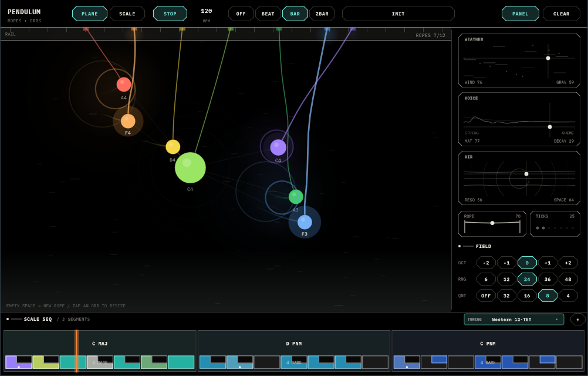Viewport: 588px width, 376px height.
Task: Select the yellow D4 orb
Action: (173, 147)
